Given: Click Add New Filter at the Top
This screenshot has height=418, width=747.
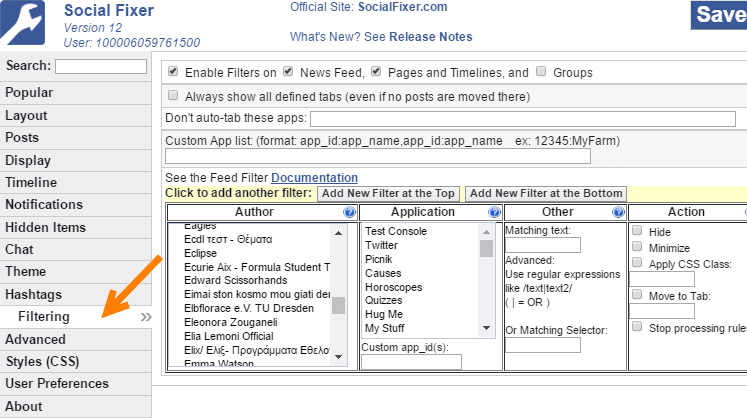Looking at the screenshot, I should pos(388,194).
